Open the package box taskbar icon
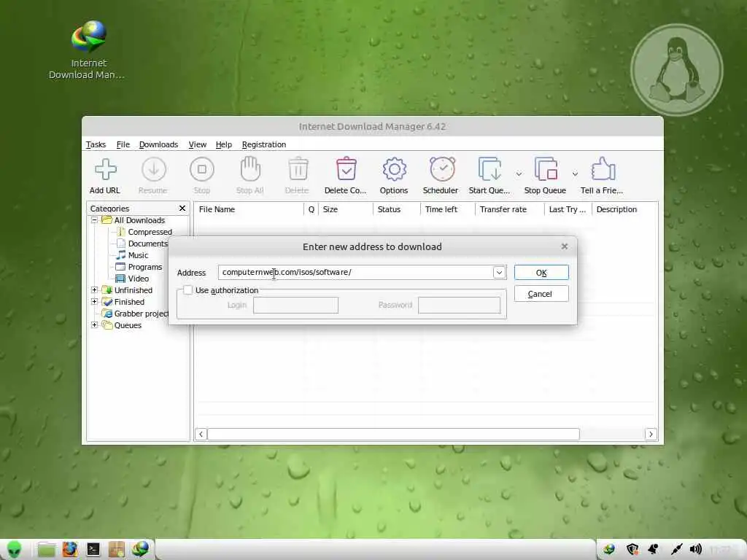 click(x=116, y=550)
